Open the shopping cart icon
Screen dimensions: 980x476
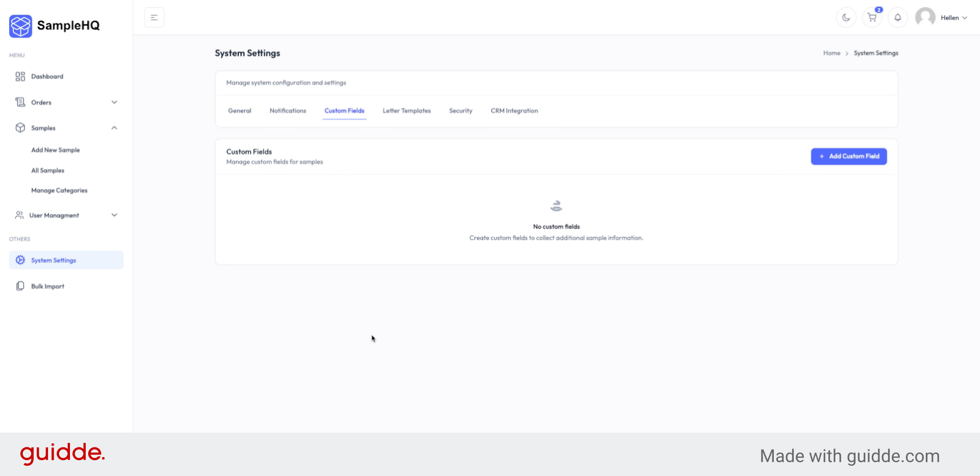click(872, 17)
